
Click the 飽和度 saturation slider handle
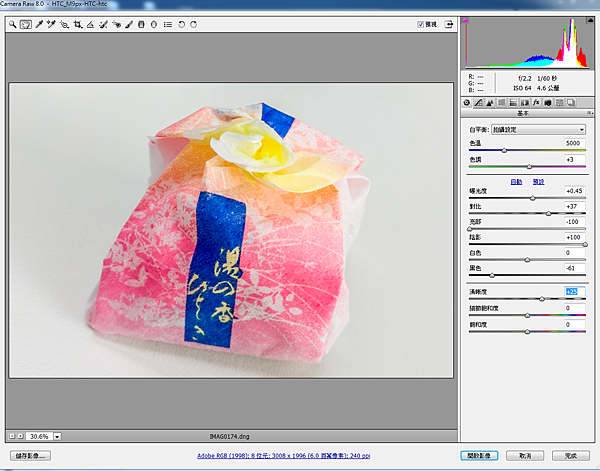[527, 332]
